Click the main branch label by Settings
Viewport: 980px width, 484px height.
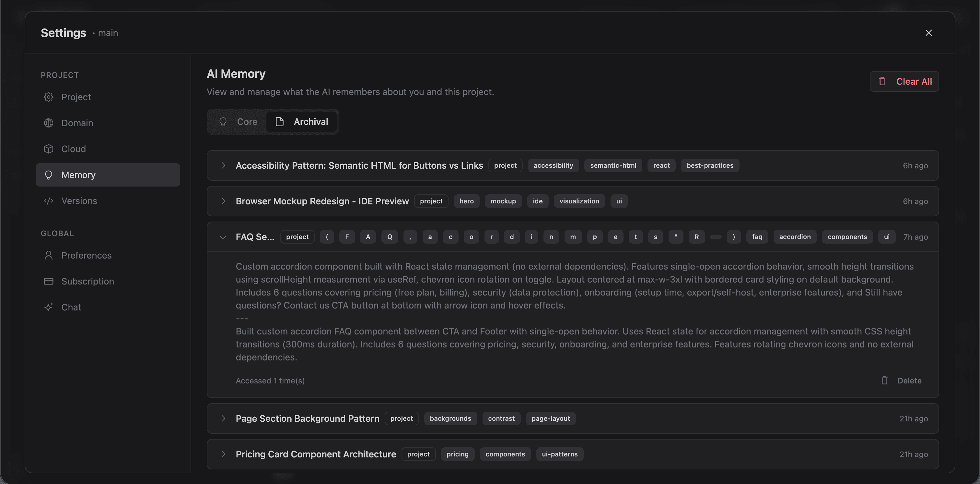pyautogui.click(x=108, y=33)
